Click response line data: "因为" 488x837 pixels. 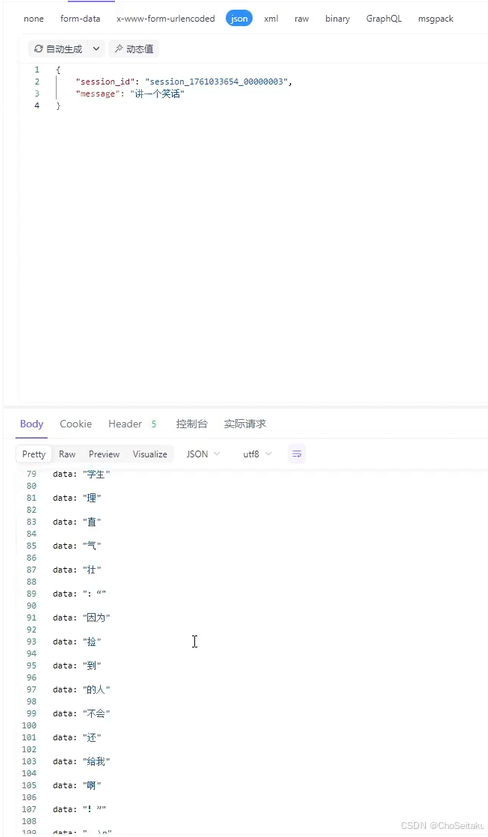pos(81,618)
